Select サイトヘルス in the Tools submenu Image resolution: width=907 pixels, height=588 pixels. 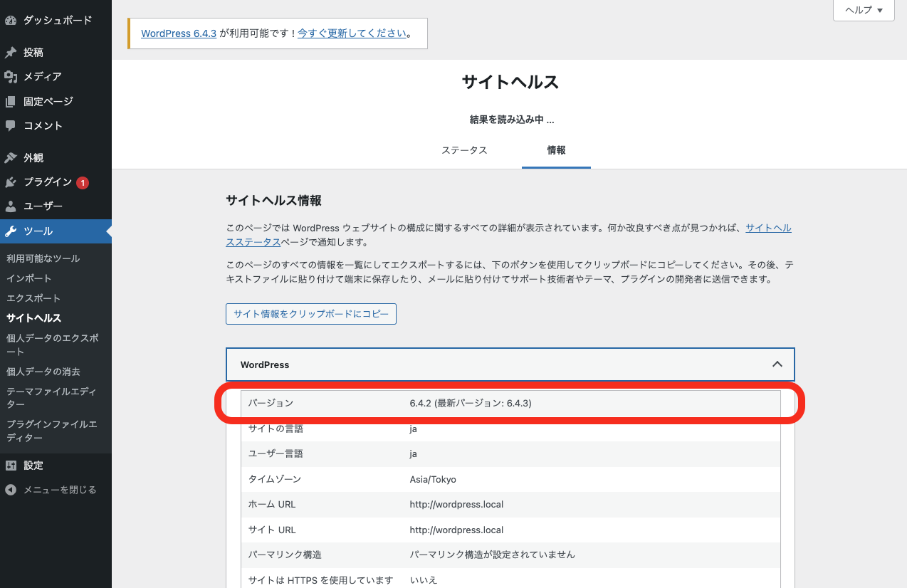[x=34, y=318]
